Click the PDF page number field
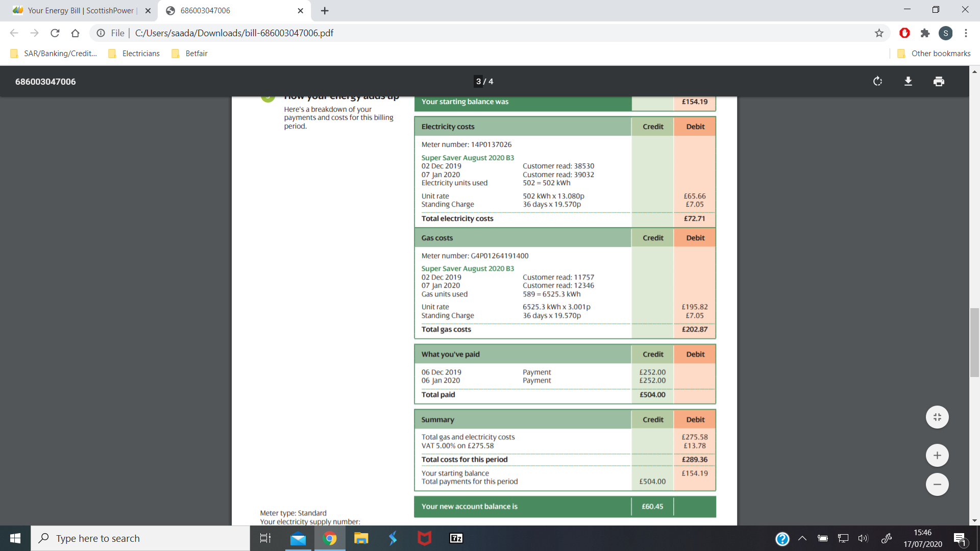Image resolution: width=980 pixels, height=551 pixels. coord(479,82)
